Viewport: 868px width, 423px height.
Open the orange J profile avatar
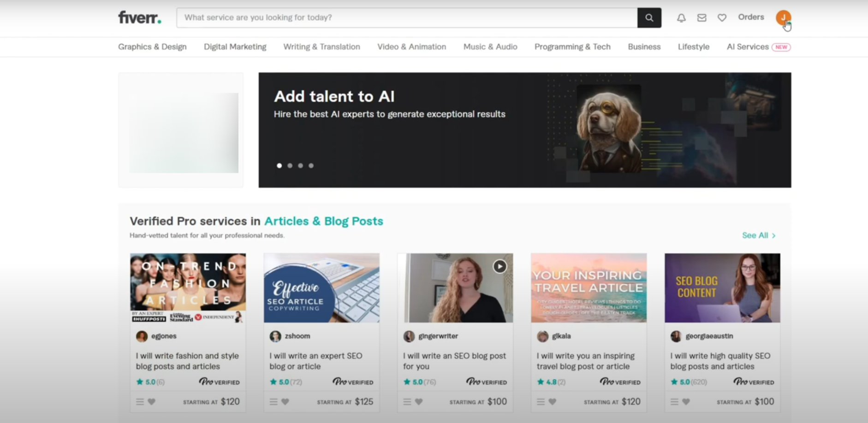click(x=783, y=18)
